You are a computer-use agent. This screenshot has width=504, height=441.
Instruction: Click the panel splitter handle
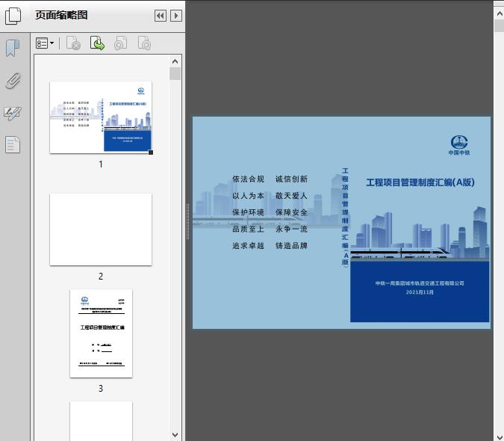(188, 221)
